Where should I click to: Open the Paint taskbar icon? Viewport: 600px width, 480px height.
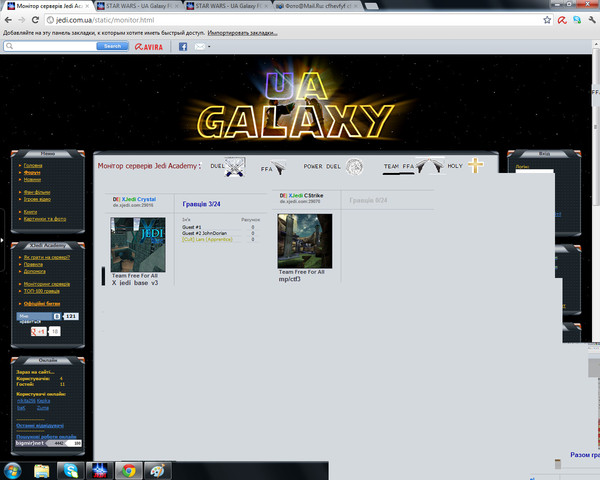tap(158, 471)
